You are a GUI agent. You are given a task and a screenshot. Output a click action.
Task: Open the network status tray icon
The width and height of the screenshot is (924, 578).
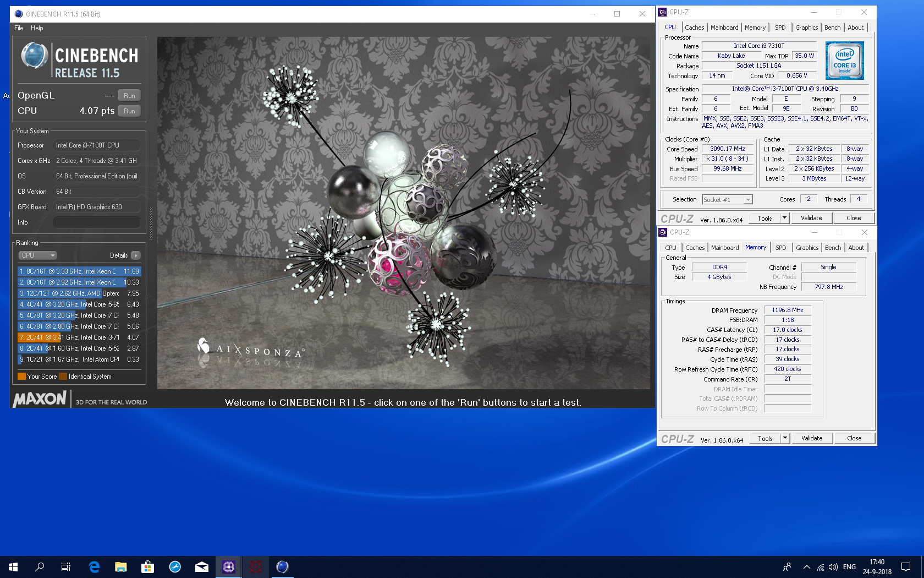tap(820, 566)
